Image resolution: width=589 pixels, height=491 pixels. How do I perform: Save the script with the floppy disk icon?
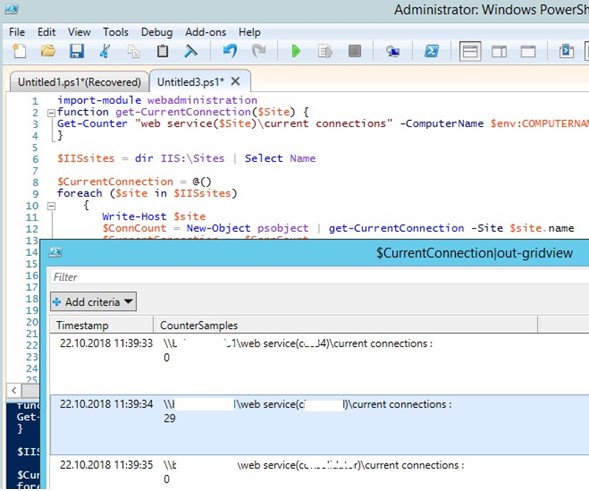pos(77,51)
